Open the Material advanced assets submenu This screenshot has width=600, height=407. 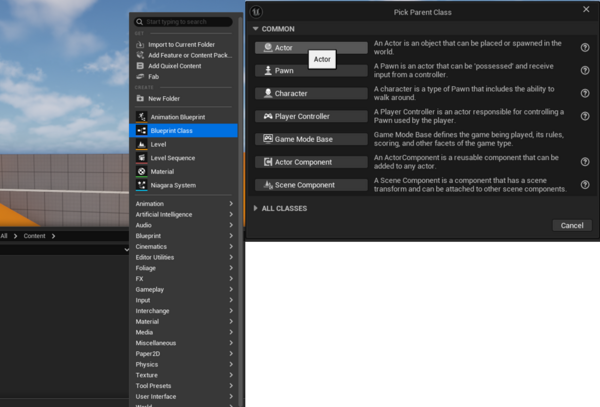[x=184, y=322]
